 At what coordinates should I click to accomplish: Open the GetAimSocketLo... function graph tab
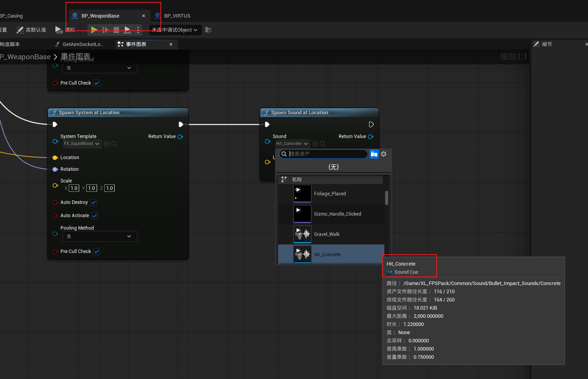tap(80, 44)
